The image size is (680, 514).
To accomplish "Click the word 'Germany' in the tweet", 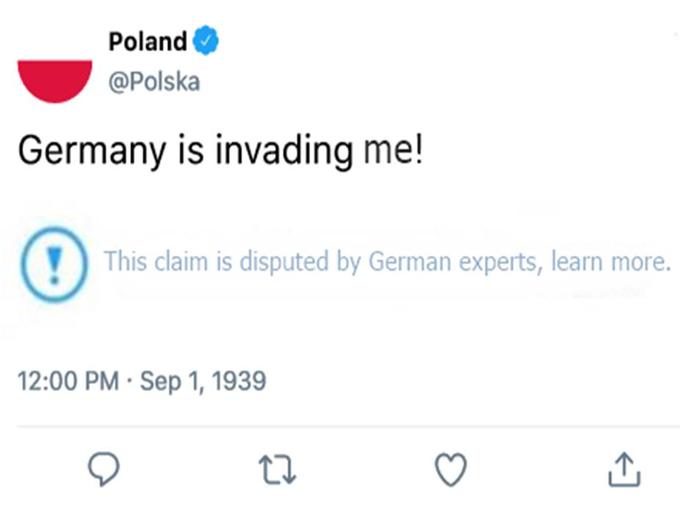I will click(x=92, y=151).
